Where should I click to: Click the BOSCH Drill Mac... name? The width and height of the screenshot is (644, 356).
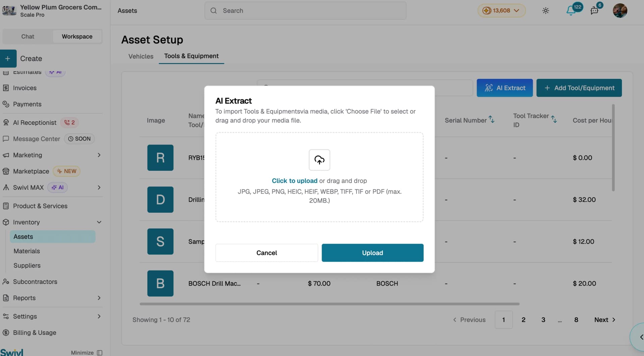click(x=214, y=284)
